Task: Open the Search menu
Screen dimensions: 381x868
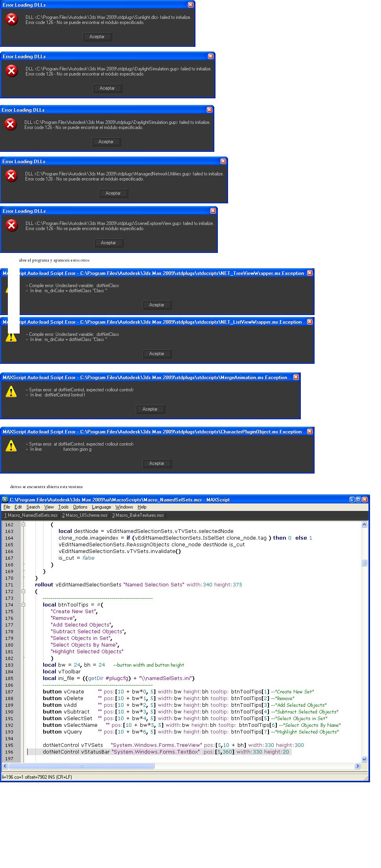Action: [x=33, y=507]
